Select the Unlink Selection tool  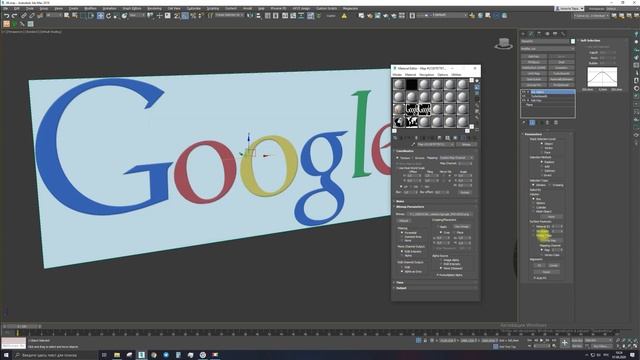click(31, 16)
